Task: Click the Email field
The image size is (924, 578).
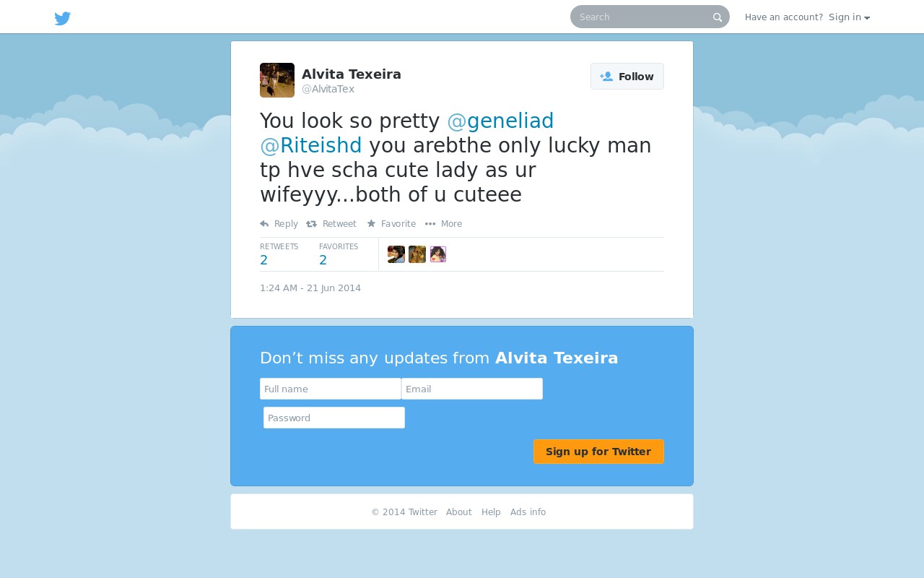Action: [472, 389]
